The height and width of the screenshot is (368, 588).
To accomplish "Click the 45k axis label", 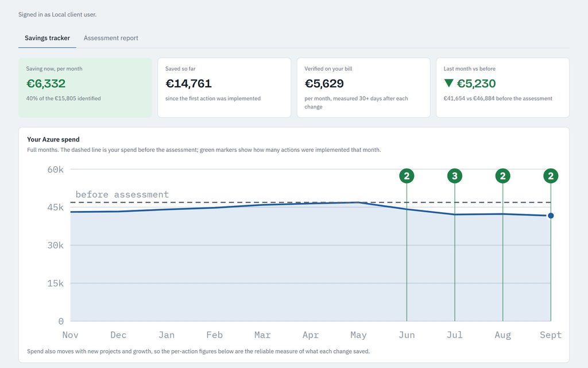I will point(56,207).
